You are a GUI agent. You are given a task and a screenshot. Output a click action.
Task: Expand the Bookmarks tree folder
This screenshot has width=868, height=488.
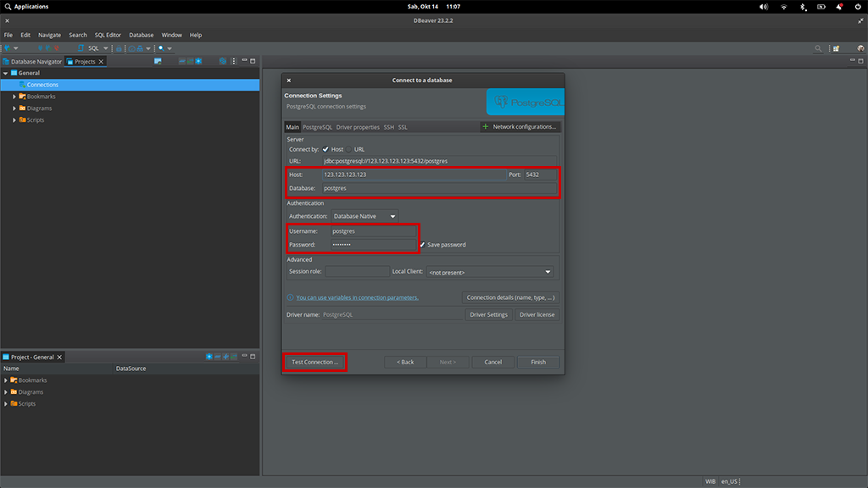(14, 97)
